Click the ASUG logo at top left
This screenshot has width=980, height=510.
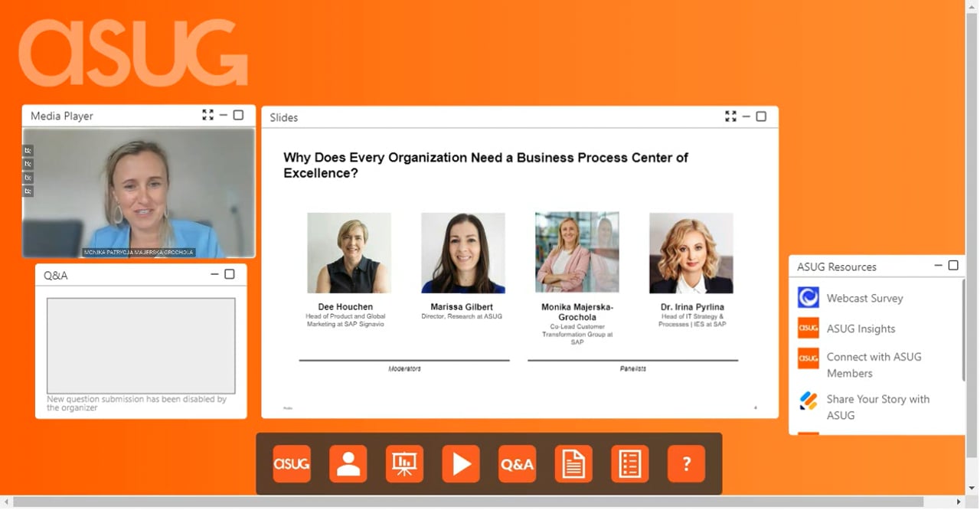(x=133, y=53)
